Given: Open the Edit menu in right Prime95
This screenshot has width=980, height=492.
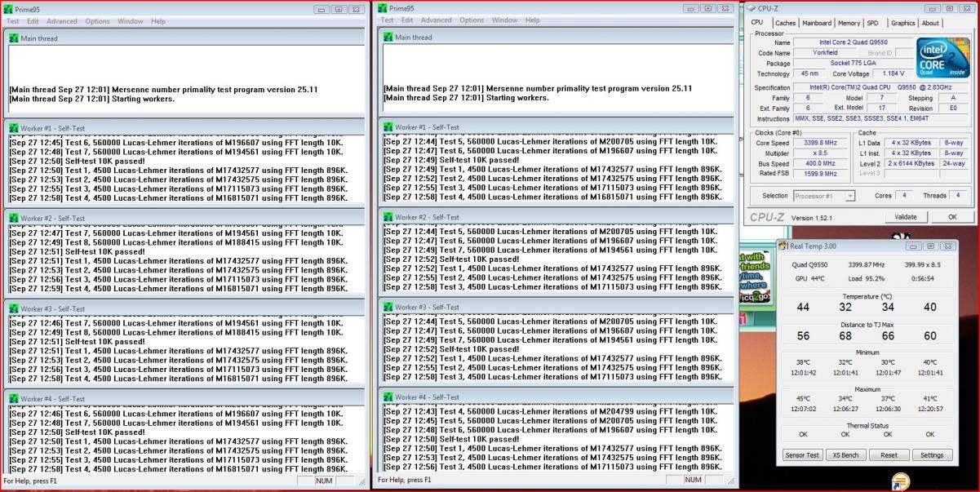Looking at the screenshot, I should point(406,20).
